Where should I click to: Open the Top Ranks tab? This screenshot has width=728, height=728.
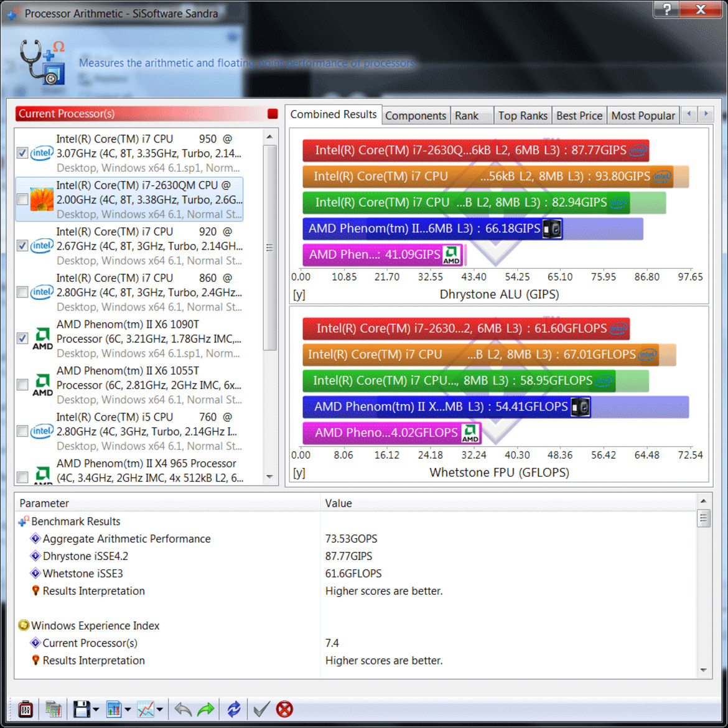(523, 116)
